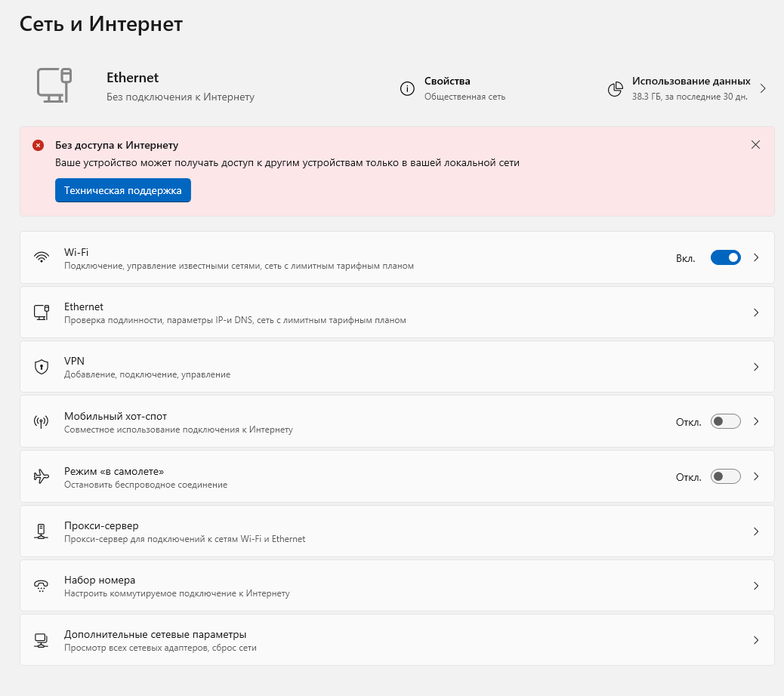Open Режим «в самолете» chevron arrow
The width and height of the screenshot is (784, 696).
pyautogui.click(x=756, y=476)
